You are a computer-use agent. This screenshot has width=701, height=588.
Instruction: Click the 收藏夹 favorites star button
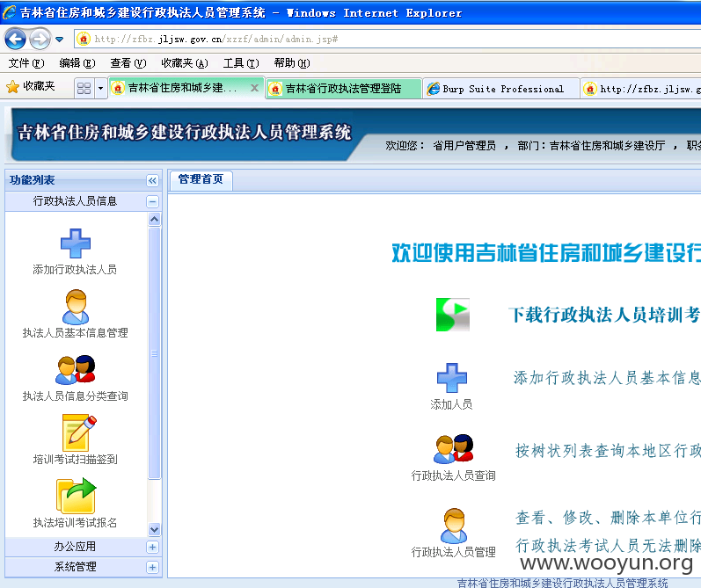pos(31,86)
